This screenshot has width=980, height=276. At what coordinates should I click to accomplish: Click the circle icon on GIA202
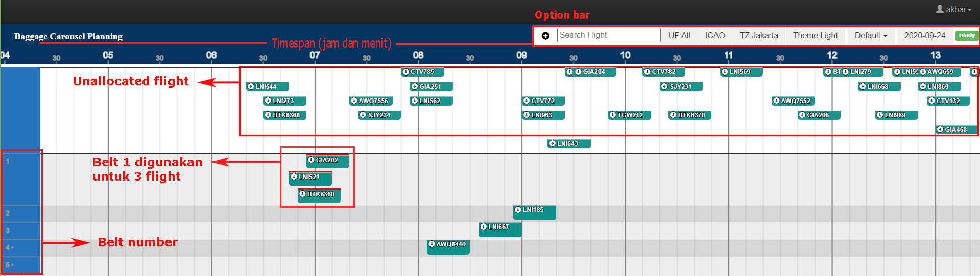[311, 160]
